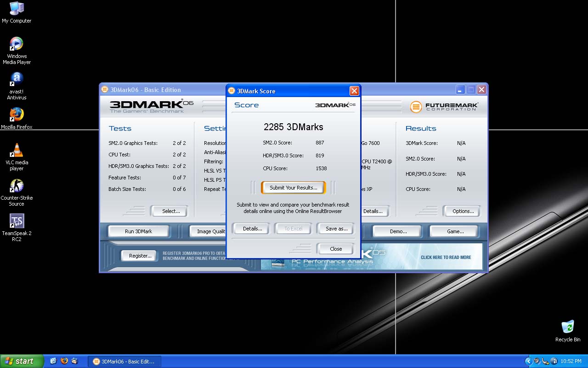Click the 'Feature Tests:' label
The width and height of the screenshot is (588, 368).
[124, 178]
